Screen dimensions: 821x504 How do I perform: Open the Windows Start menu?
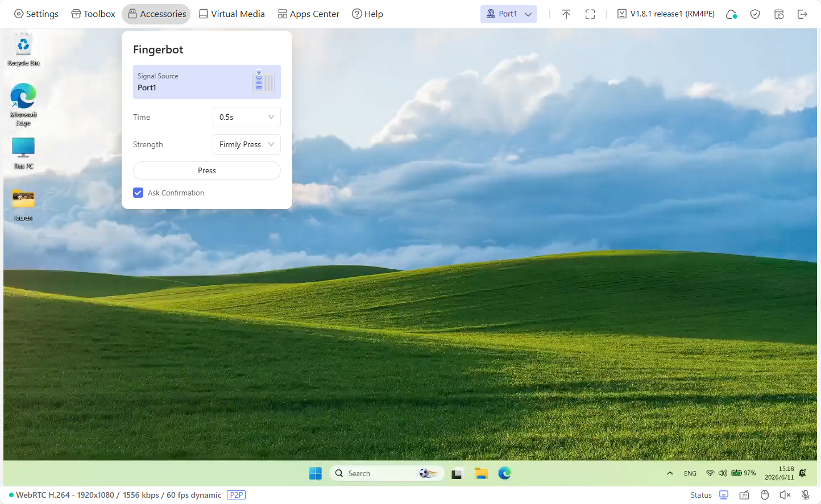point(316,473)
